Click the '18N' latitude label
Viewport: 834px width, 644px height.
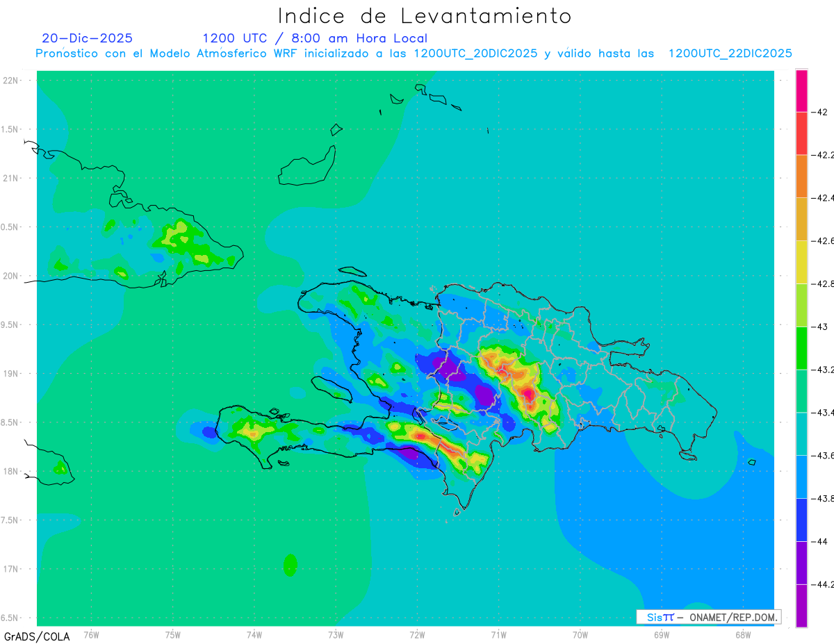click(10, 471)
